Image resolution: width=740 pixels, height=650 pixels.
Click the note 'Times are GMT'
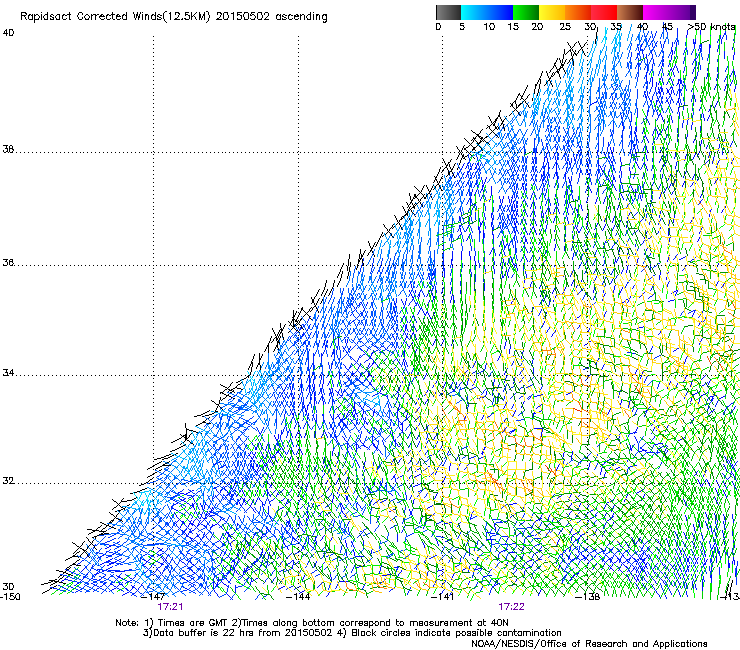(193, 623)
